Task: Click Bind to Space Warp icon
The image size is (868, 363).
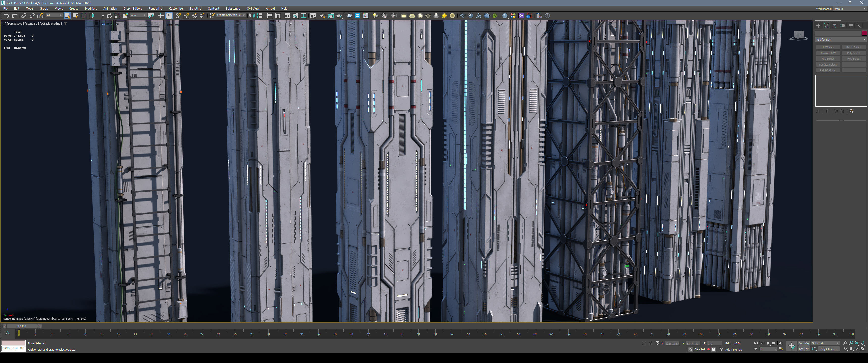Action: click(x=40, y=15)
